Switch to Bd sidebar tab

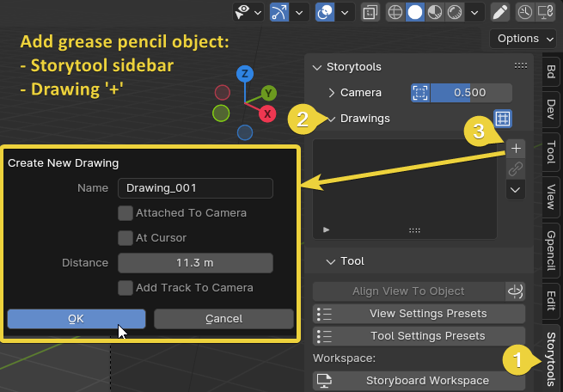552,71
